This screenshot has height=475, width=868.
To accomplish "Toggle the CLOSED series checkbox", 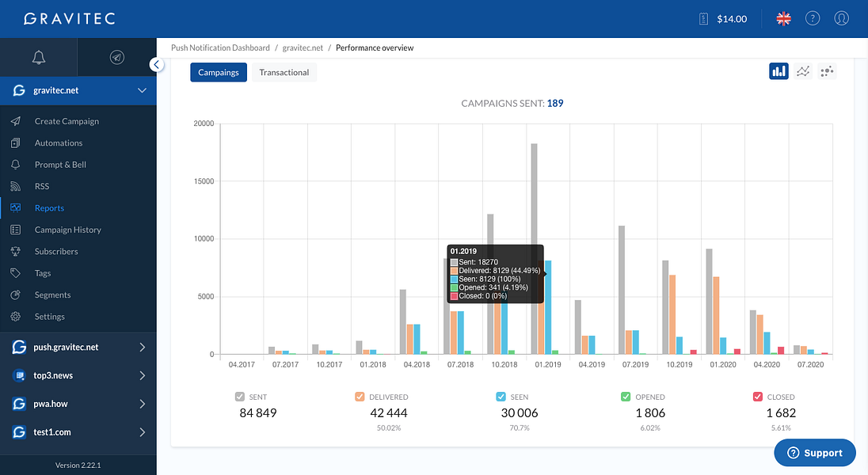I will (x=758, y=397).
